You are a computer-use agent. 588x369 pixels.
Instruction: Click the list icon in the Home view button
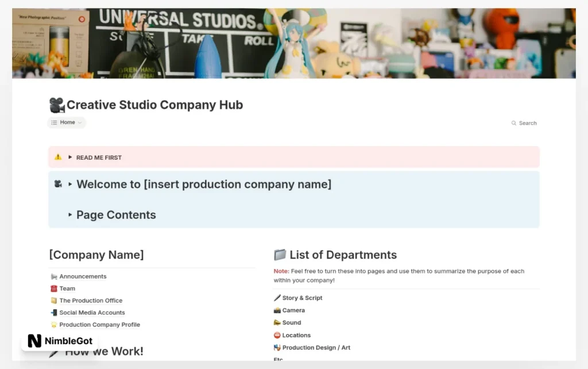(x=54, y=122)
